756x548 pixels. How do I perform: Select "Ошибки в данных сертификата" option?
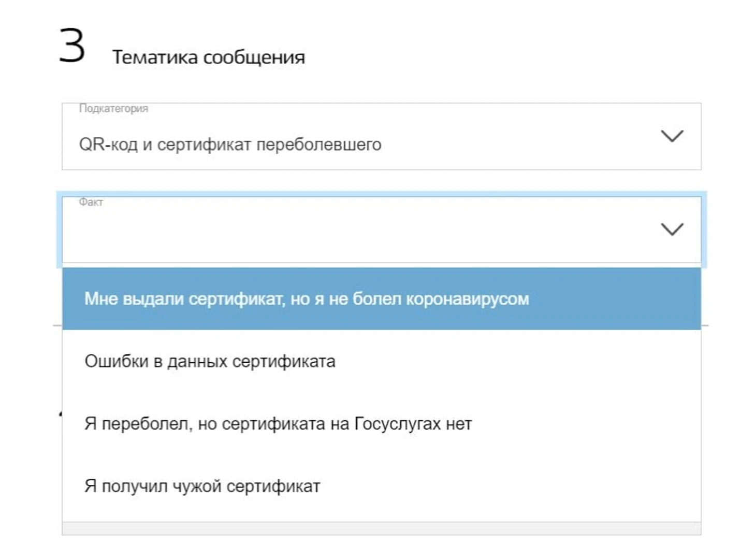pos(210,361)
